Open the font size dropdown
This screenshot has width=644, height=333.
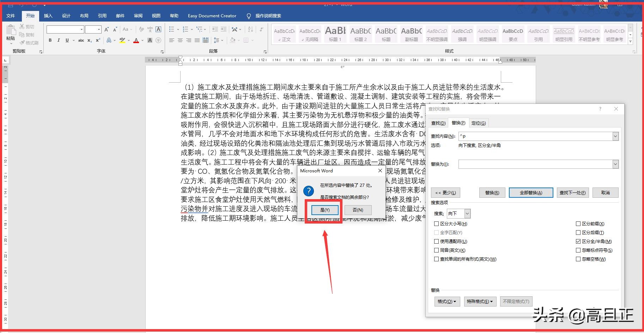[x=99, y=29]
